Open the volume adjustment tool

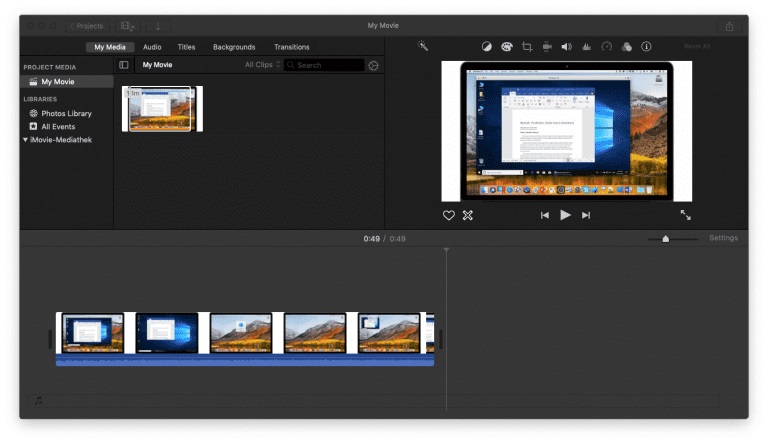point(567,47)
